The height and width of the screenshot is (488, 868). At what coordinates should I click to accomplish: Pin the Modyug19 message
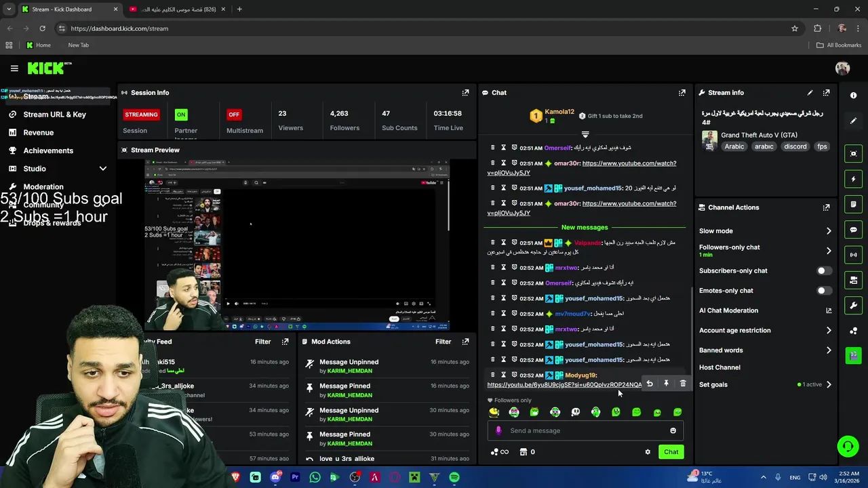[x=666, y=384]
